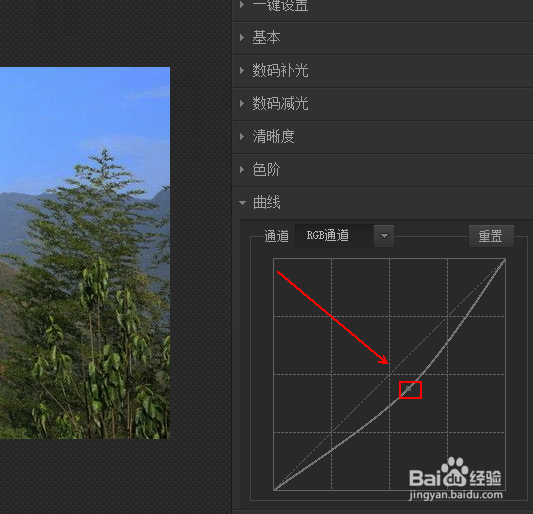Click the 曲线 section title label
Image resolution: width=533 pixels, height=514 pixels.
coord(266,203)
